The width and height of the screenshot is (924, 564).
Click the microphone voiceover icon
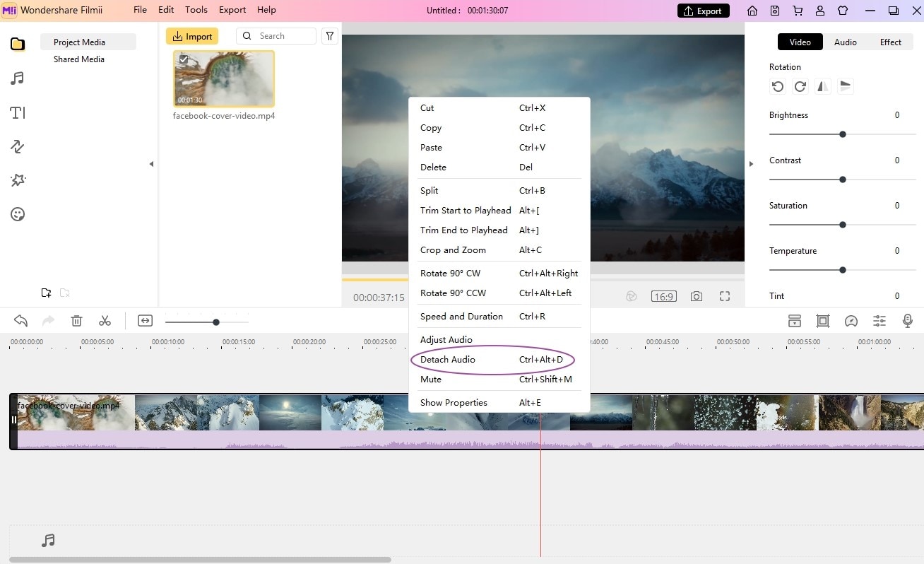pos(908,322)
